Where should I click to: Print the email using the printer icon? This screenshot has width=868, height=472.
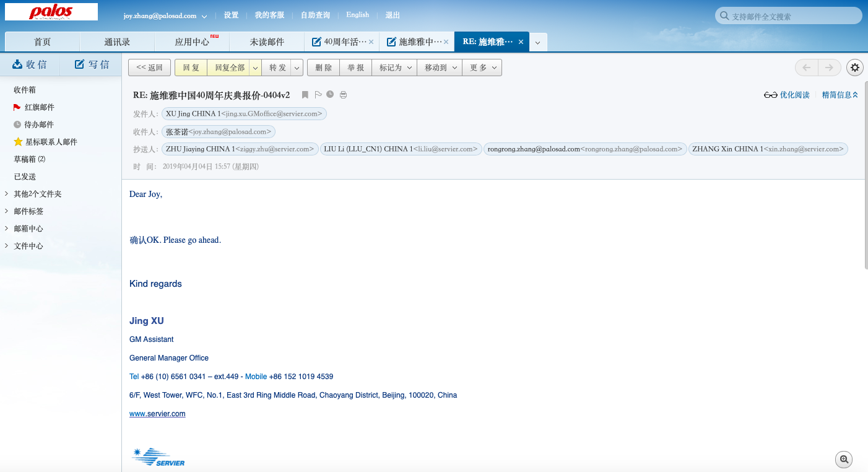343,95
